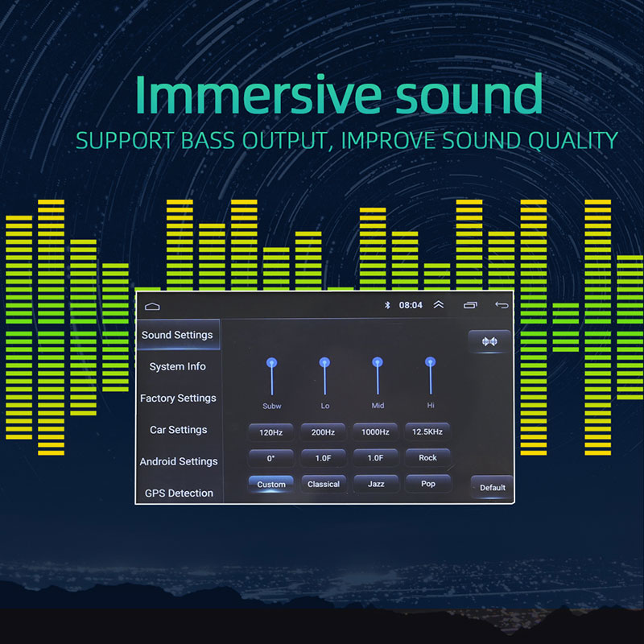Open the 12.5KHz high frequency selector
This screenshot has width=644, height=644.
pos(427,432)
